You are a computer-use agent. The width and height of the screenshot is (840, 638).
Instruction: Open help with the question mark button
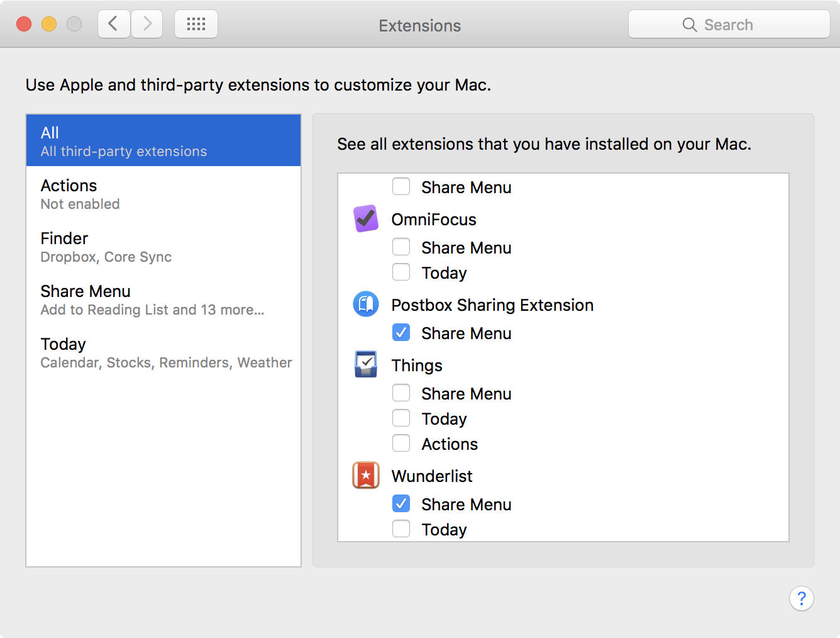[x=801, y=598]
